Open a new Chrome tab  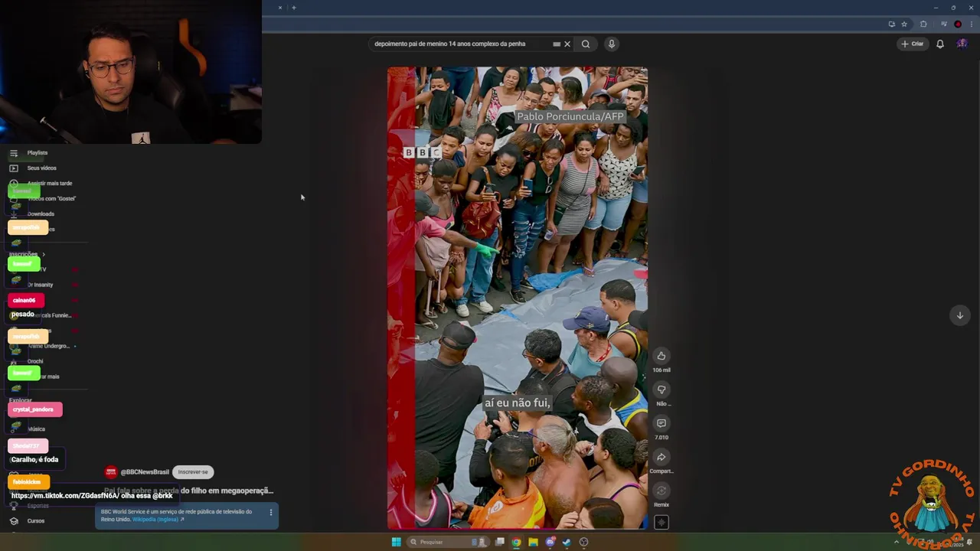click(293, 8)
